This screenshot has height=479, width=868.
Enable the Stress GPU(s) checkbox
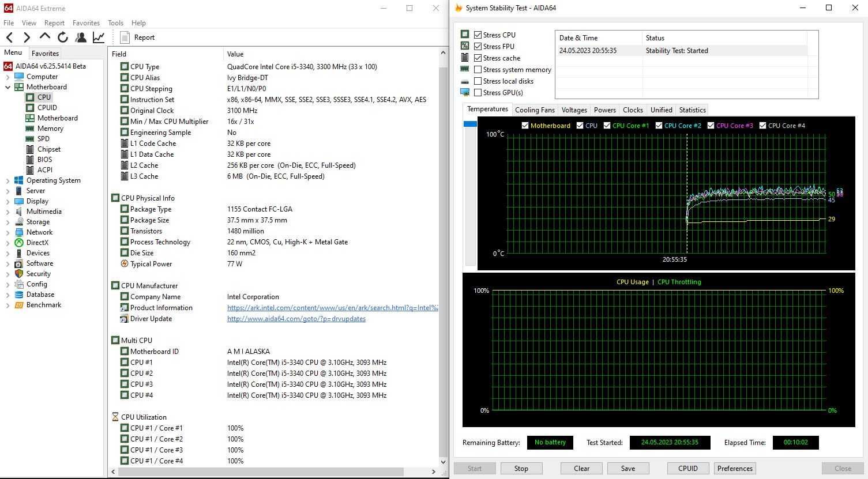478,93
